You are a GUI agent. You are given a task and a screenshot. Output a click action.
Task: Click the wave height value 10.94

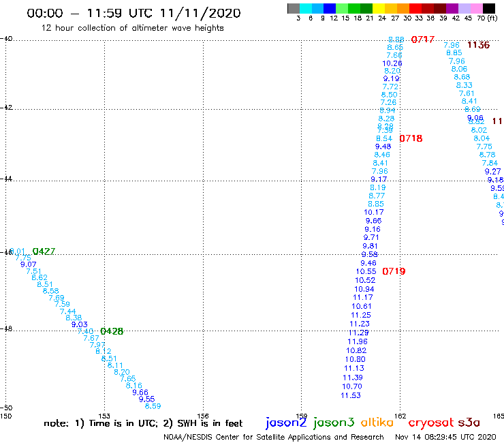click(364, 289)
